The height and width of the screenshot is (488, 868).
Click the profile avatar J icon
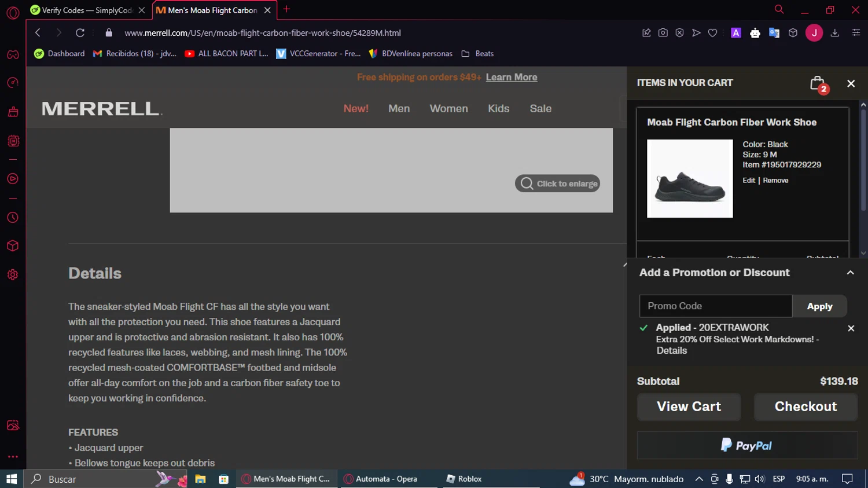point(814,33)
